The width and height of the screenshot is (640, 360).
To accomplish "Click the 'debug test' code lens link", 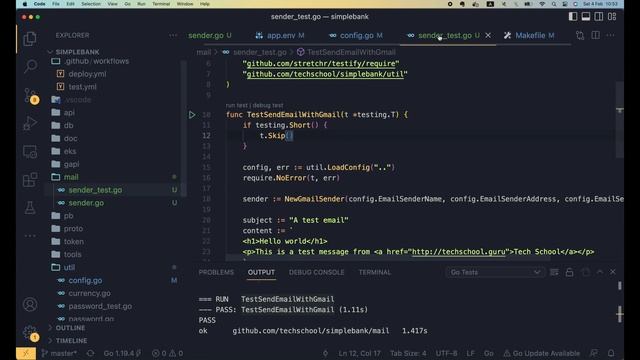I will [268, 105].
